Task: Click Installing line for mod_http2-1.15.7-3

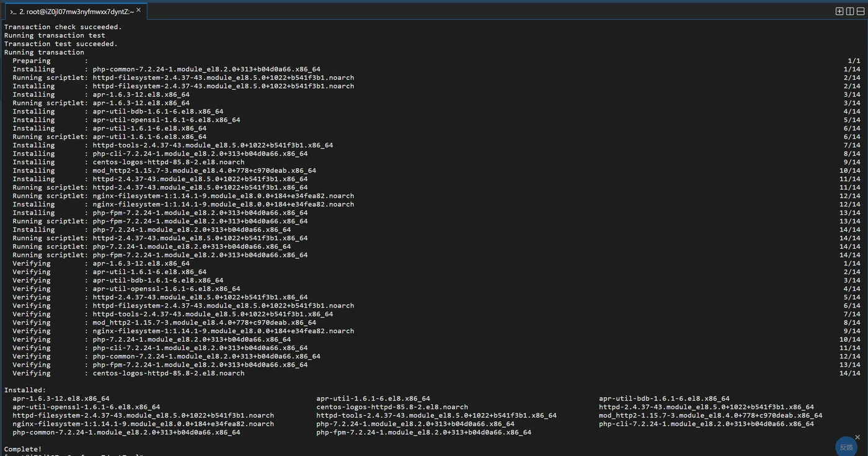Action: [164, 171]
